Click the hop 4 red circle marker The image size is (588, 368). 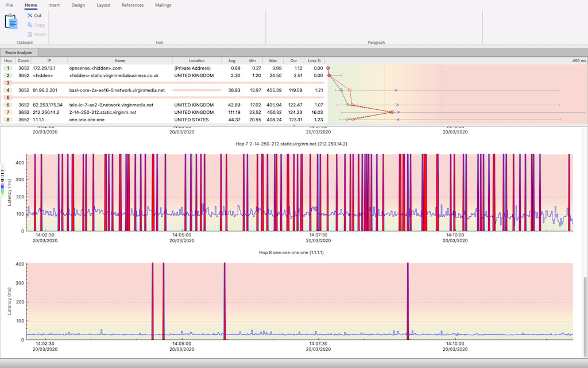[x=350, y=90]
